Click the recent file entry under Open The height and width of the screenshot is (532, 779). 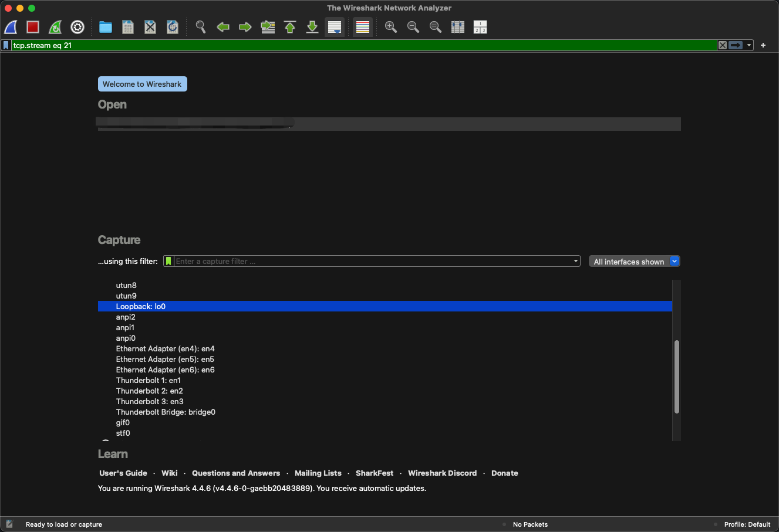click(389, 123)
